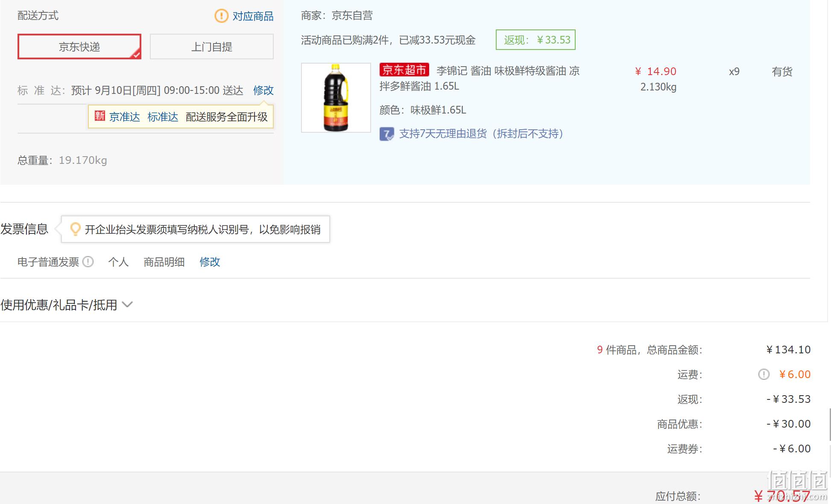
Task: Click 修改 next to delivery time
Action: (x=263, y=90)
